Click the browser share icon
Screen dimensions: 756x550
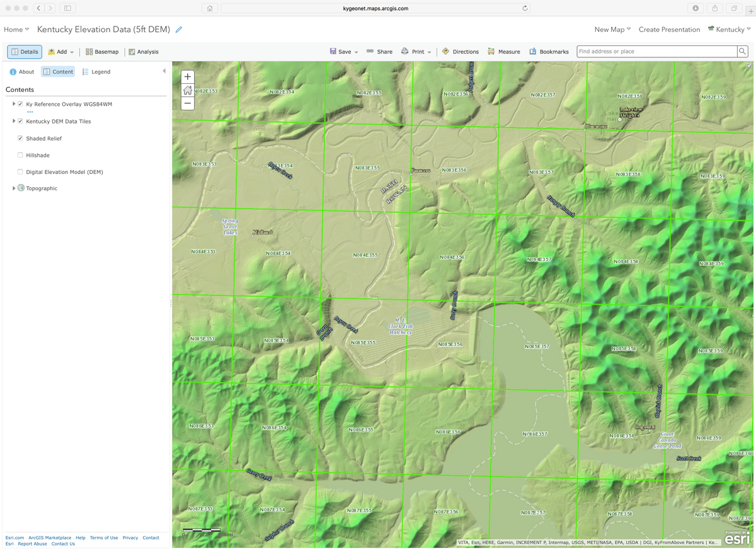(x=715, y=8)
